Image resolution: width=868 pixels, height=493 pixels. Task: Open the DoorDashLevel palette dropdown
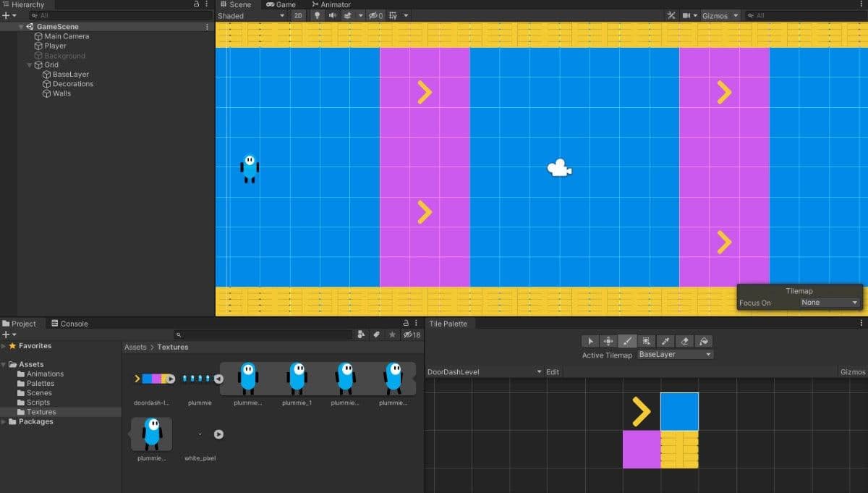pos(484,372)
